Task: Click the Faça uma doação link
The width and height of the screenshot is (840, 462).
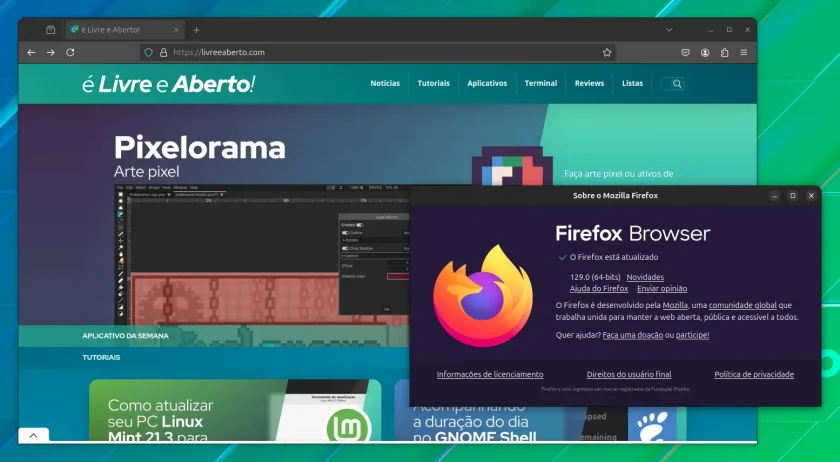Action: point(633,336)
